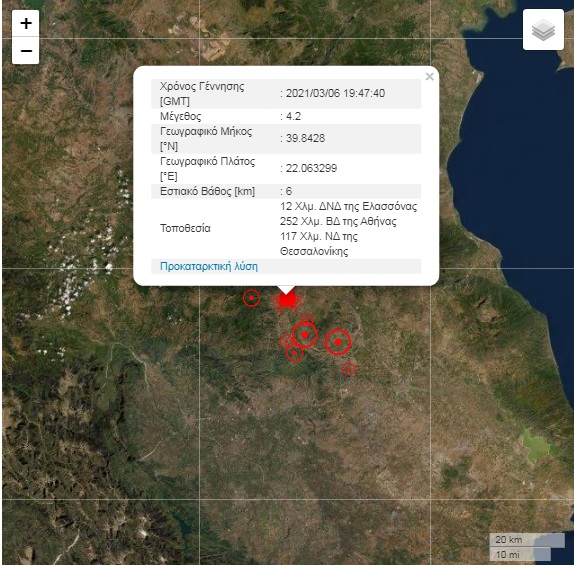Image resolution: width=574 pixels, height=565 pixels.
Task: Select the lowest circle of the overlapping marker cluster
Action: coord(295,353)
